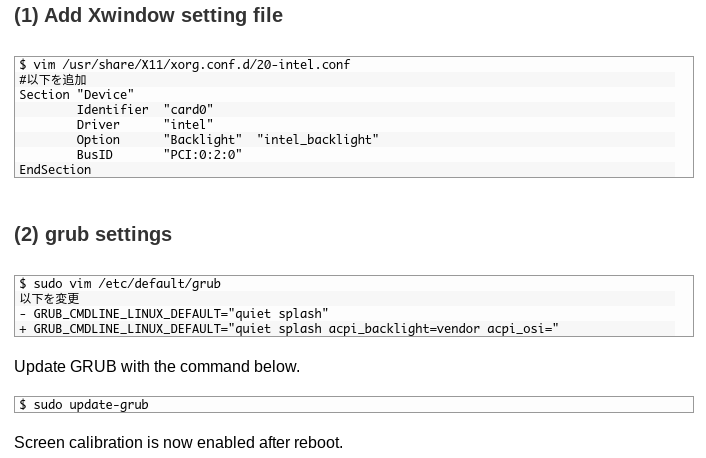The width and height of the screenshot is (706, 458).
Task: Click the "sudo update-grub" command block
Action: click(x=354, y=404)
